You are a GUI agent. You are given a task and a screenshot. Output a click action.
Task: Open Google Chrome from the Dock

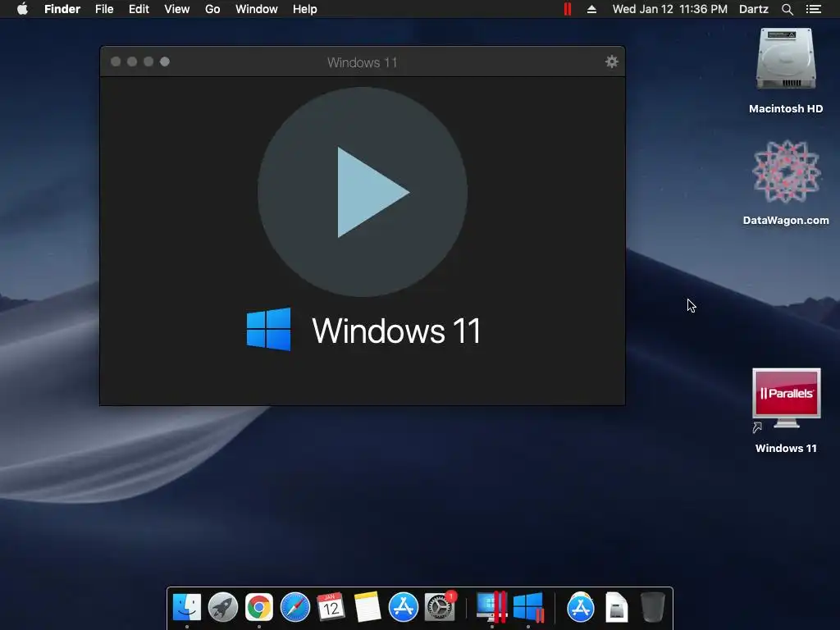tap(258, 608)
